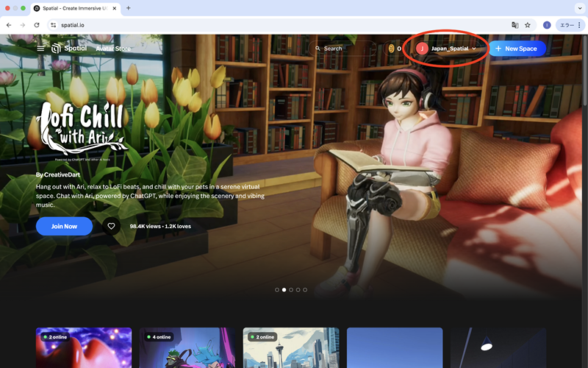Love the Lofi Chill space with heart icon

click(112, 226)
